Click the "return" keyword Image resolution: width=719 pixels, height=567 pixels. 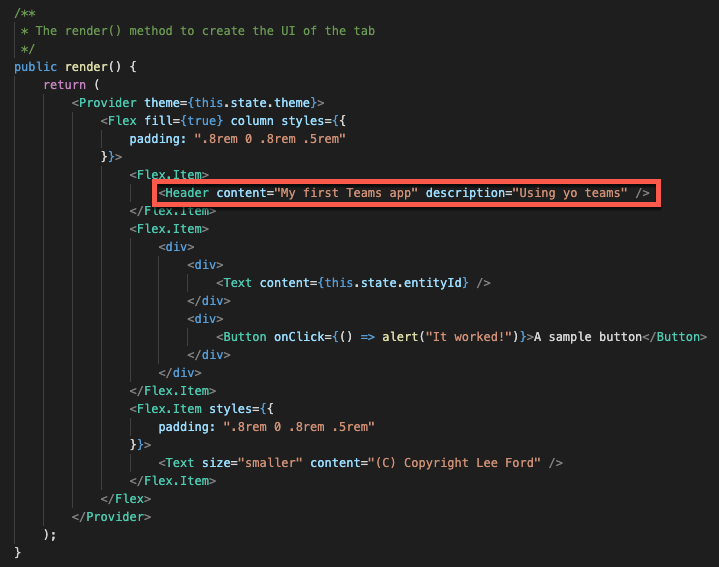click(x=65, y=85)
